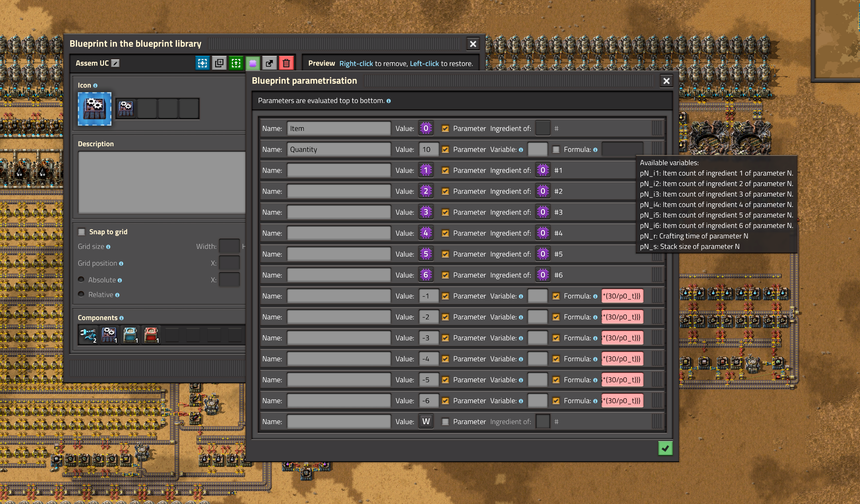Click the parameter 4 value icon

click(426, 233)
